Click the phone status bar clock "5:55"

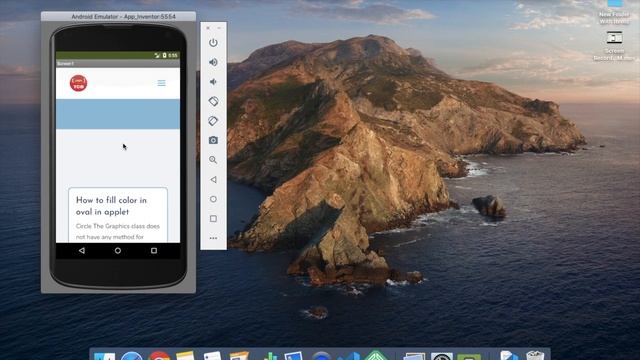pyautogui.click(x=173, y=55)
